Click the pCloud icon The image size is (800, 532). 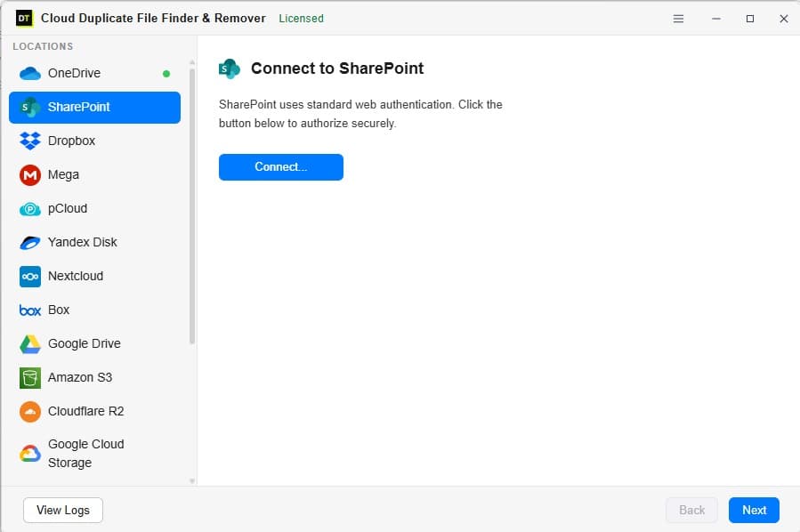pos(30,209)
